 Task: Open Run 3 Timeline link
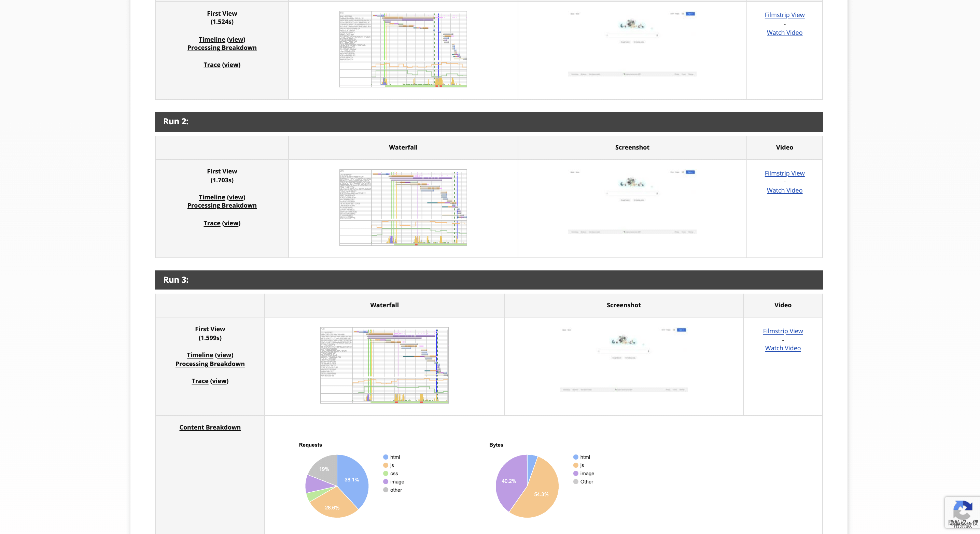click(x=200, y=355)
